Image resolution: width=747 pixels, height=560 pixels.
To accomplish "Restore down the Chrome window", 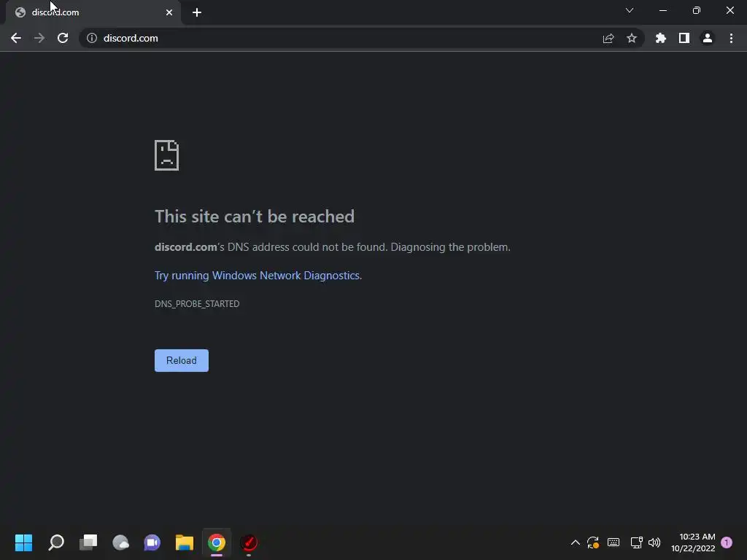I will coord(697,10).
